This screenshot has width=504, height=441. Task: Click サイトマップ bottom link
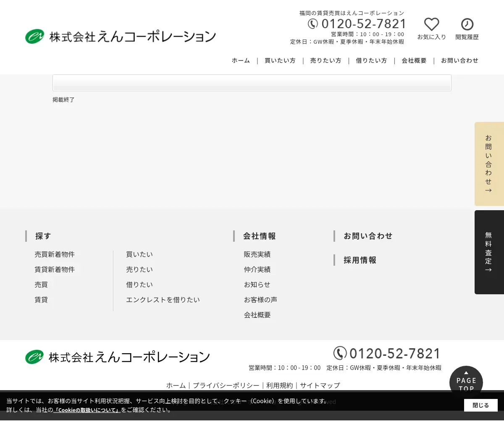pos(320,386)
